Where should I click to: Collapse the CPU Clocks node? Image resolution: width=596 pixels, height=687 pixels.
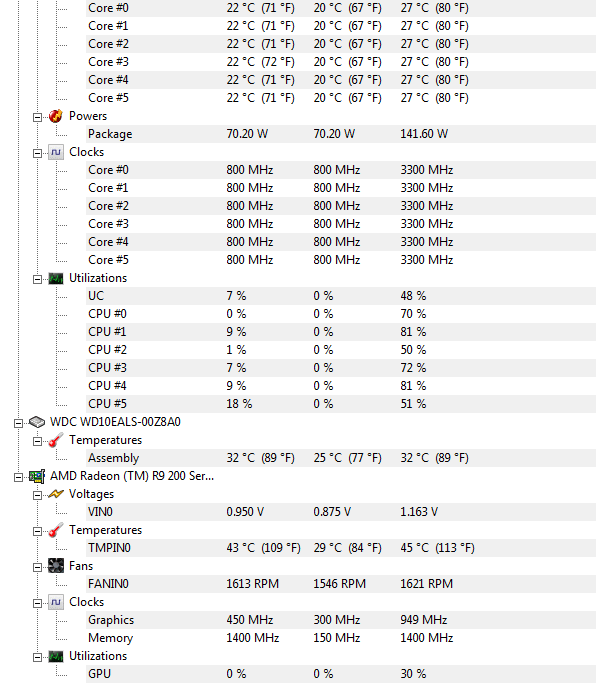click(x=37, y=153)
